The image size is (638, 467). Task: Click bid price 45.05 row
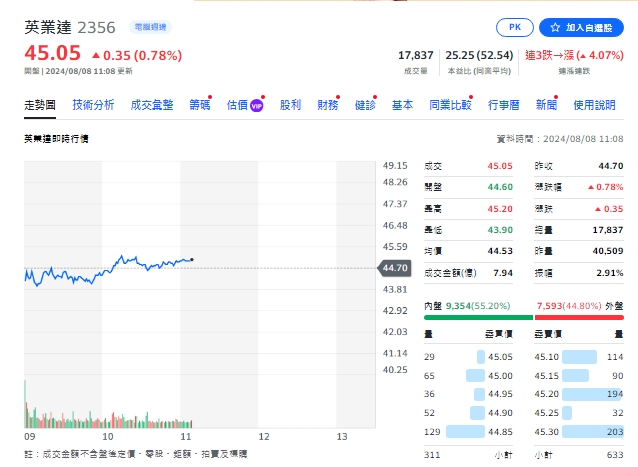tap(468, 357)
